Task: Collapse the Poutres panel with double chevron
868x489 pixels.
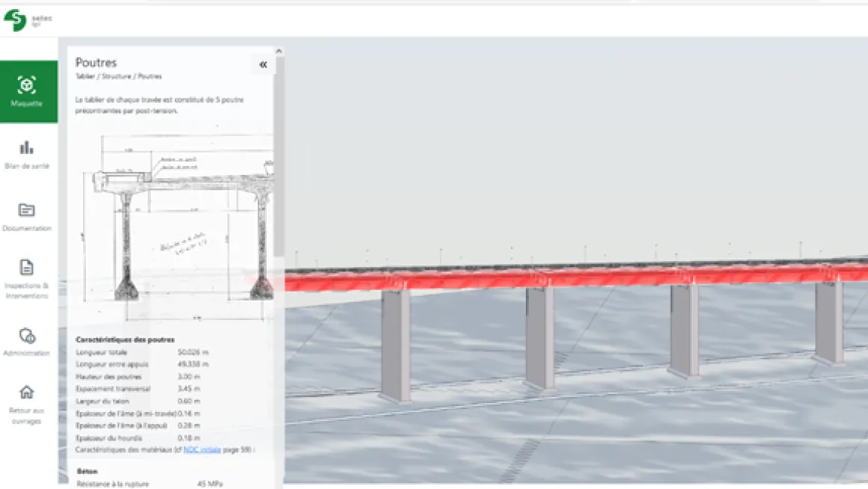Action: coord(263,65)
